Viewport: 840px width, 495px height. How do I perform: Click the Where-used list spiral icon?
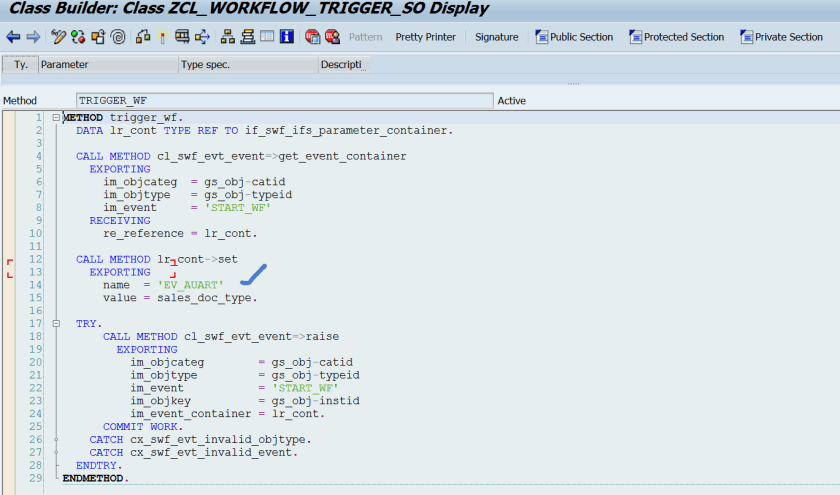tap(118, 37)
